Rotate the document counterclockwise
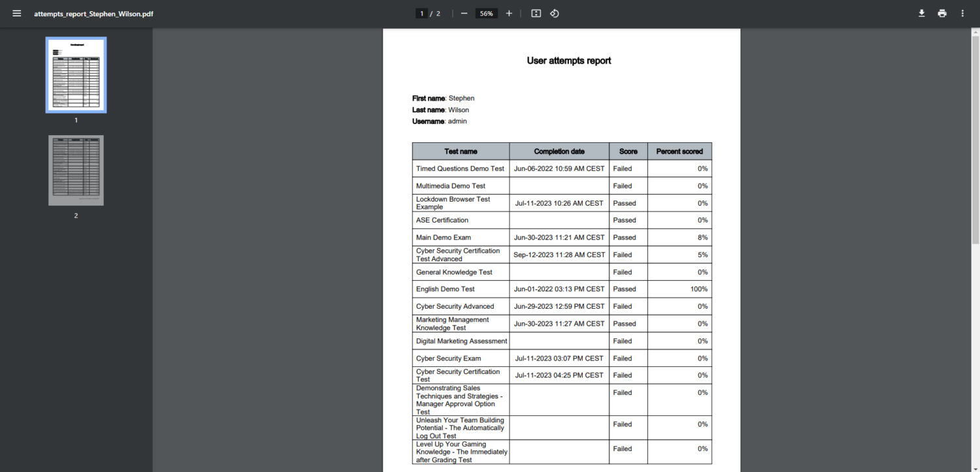 pyautogui.click(x=554, y=14)
